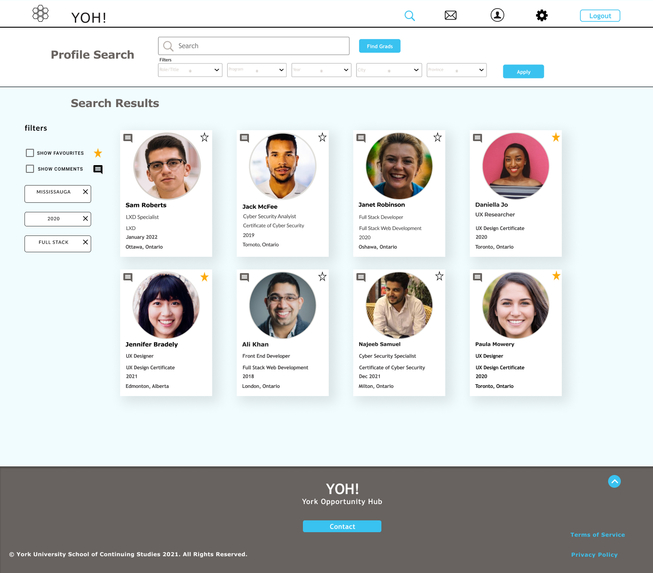Click the Find Grads button
The image size is (653, 573).
tap(379, 46)
